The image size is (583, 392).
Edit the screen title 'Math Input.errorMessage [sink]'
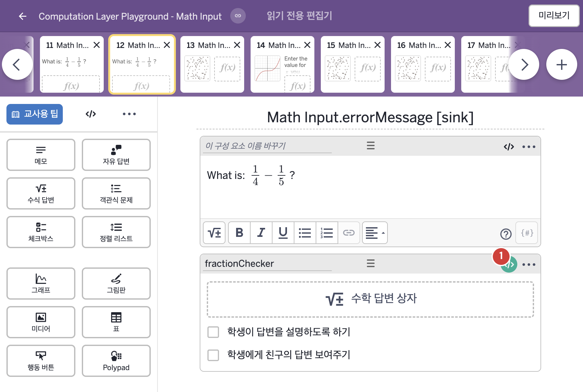tap(370, 117)
